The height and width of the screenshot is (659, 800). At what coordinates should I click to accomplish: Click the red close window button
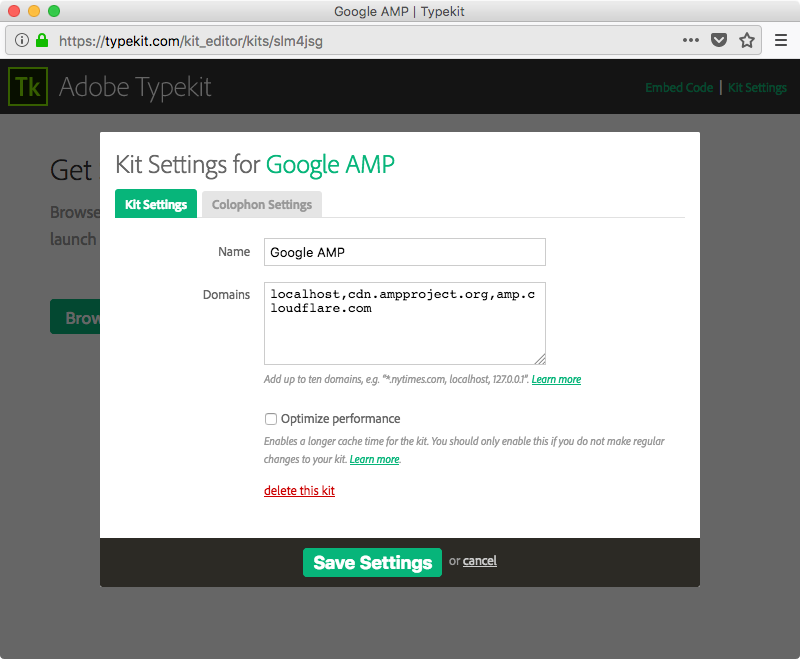coord(14,11)
